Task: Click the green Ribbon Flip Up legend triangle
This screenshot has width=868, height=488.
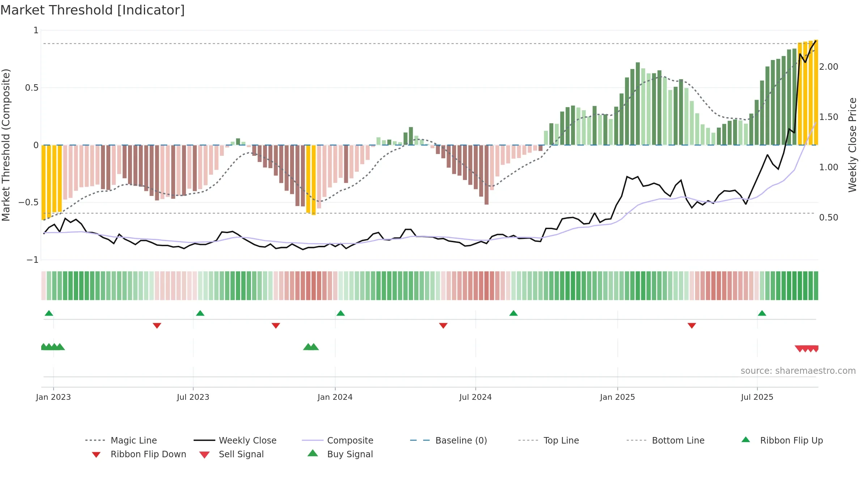Action: [x=746, y=440]
